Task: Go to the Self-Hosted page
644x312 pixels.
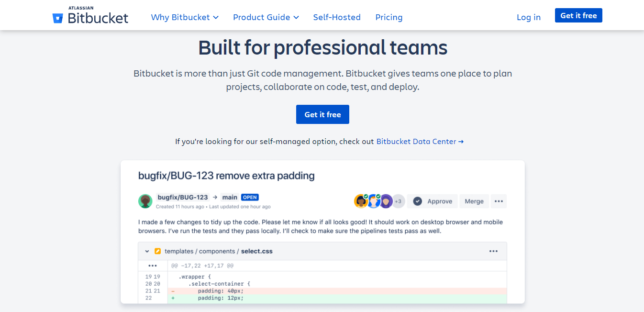Action: point(337,17)
